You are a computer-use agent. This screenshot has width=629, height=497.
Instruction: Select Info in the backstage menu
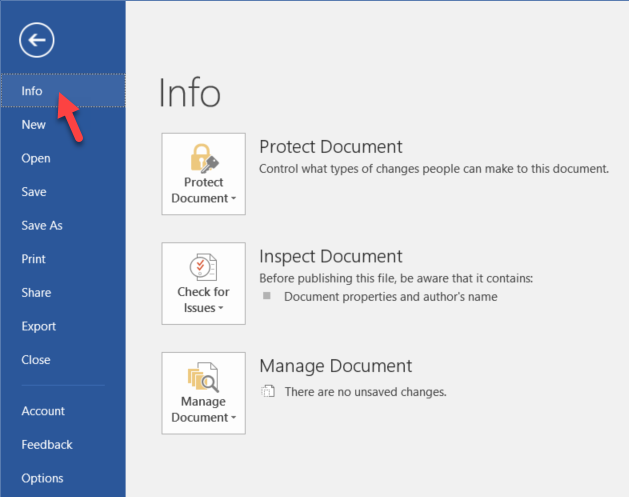click(x=63, y=91)
